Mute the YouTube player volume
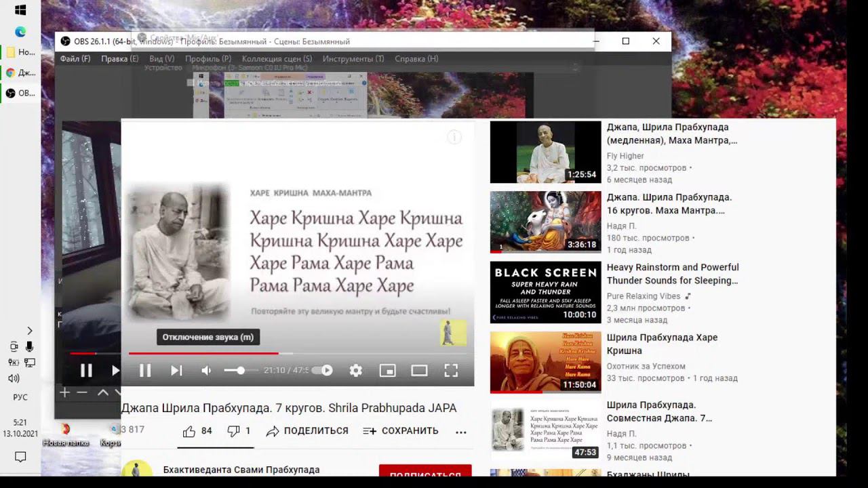Viewport: 868px width, 488px height. [x=207, y=370]
